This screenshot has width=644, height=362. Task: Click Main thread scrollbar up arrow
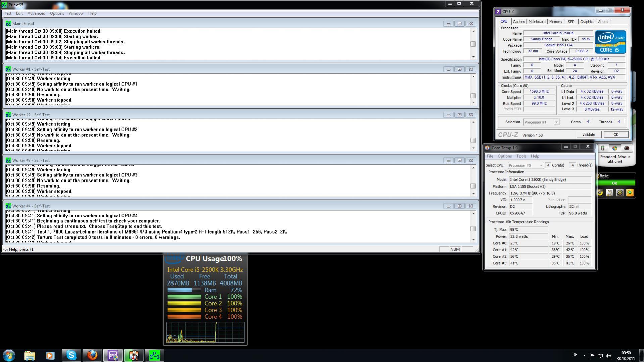point(473,31)
